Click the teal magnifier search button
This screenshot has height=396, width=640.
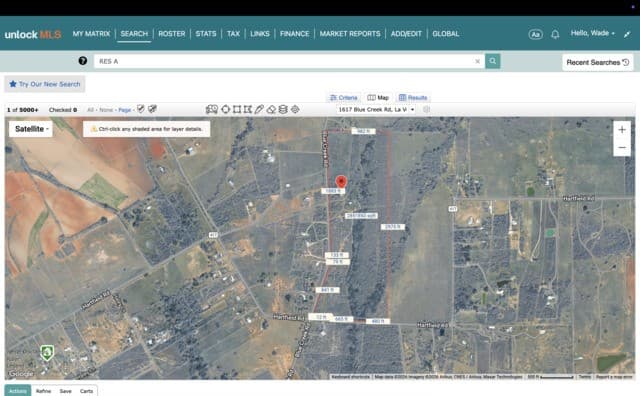493,61
